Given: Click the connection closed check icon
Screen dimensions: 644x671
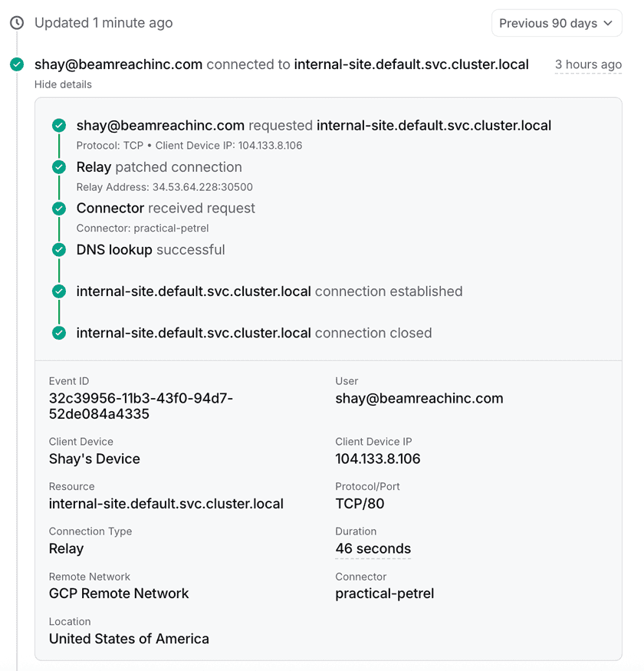Looking at the screenshot, I should (x=59, y=333).
